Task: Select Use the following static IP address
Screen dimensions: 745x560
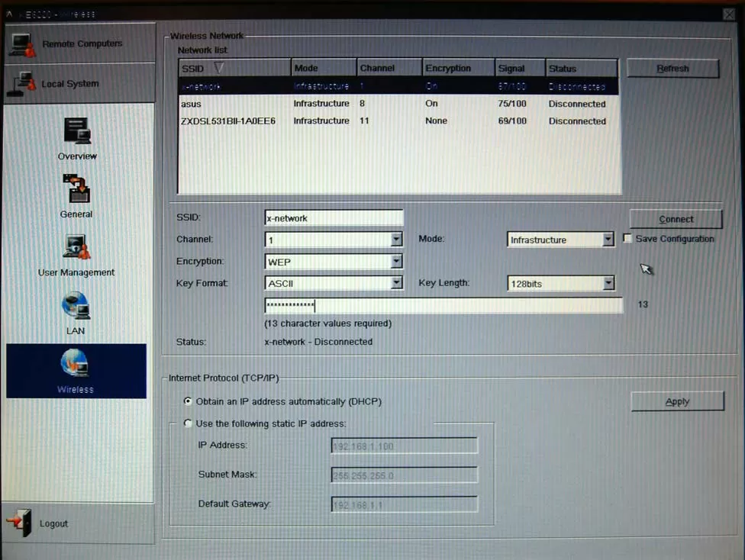Action: (x=188, y=423)
